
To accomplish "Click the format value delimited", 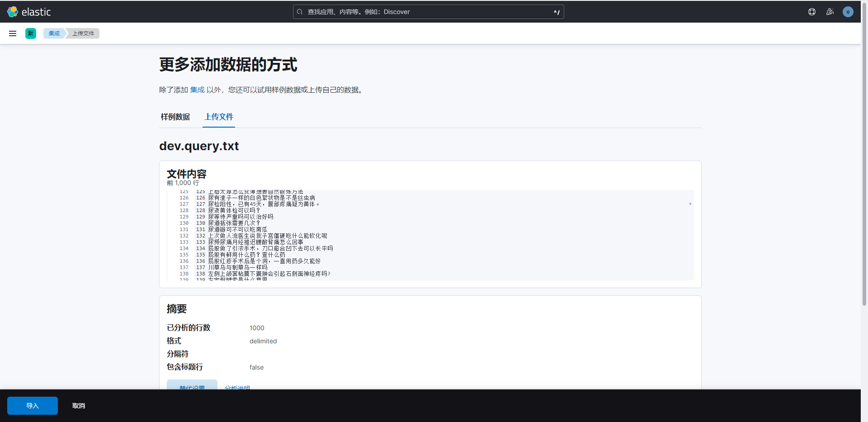I will (263, 341).
